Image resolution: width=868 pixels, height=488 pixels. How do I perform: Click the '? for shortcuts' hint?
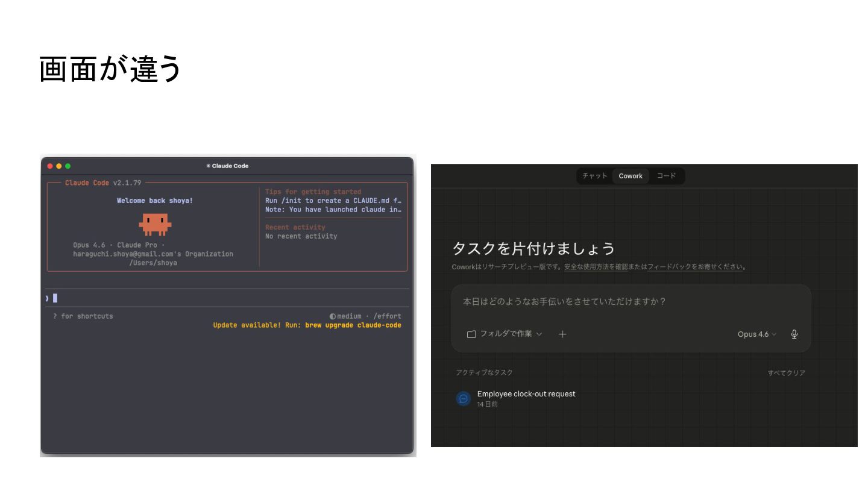tap(83, 316)
